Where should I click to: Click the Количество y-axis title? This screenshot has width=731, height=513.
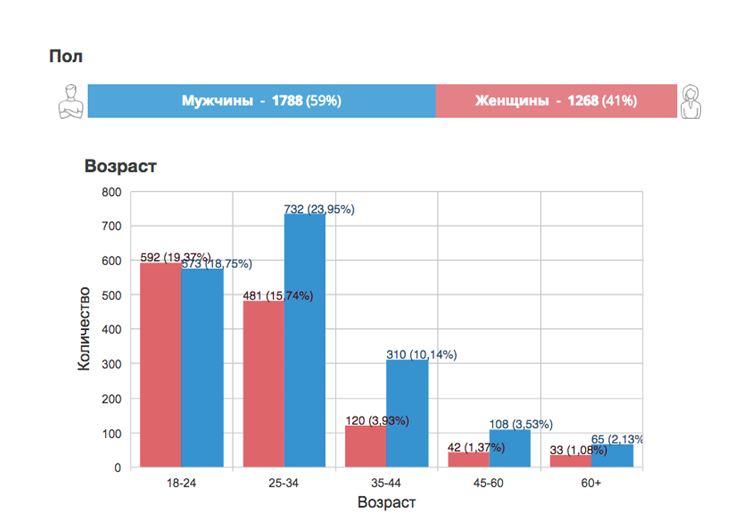pos(83,329)
